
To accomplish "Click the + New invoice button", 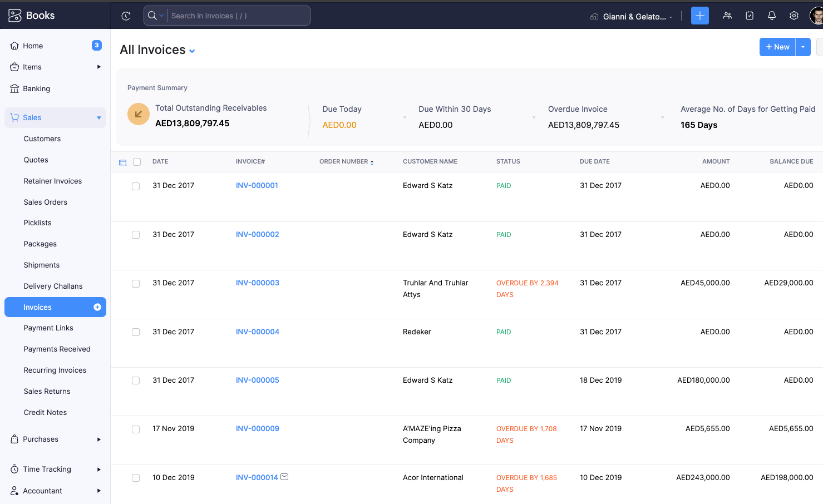I will tap(777, 47).
